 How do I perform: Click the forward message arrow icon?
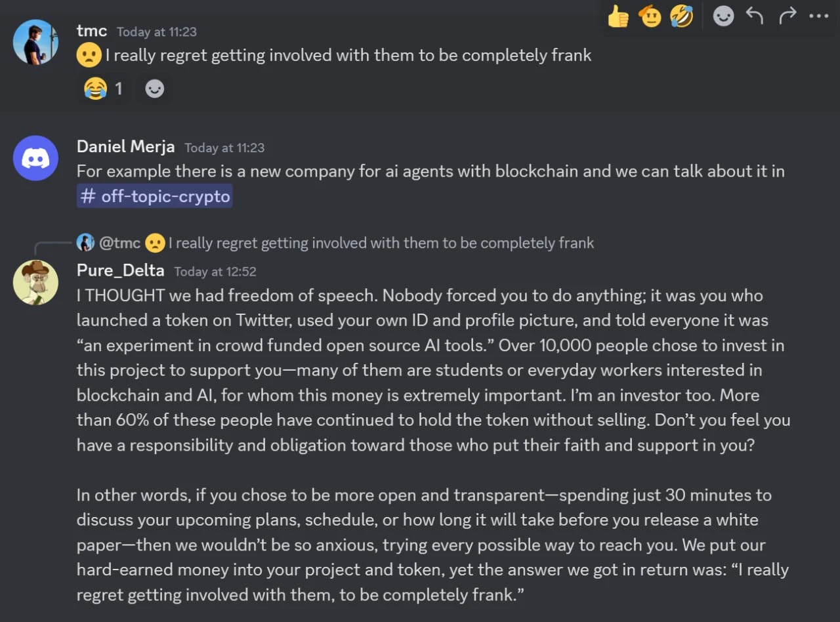click(787, 16)
